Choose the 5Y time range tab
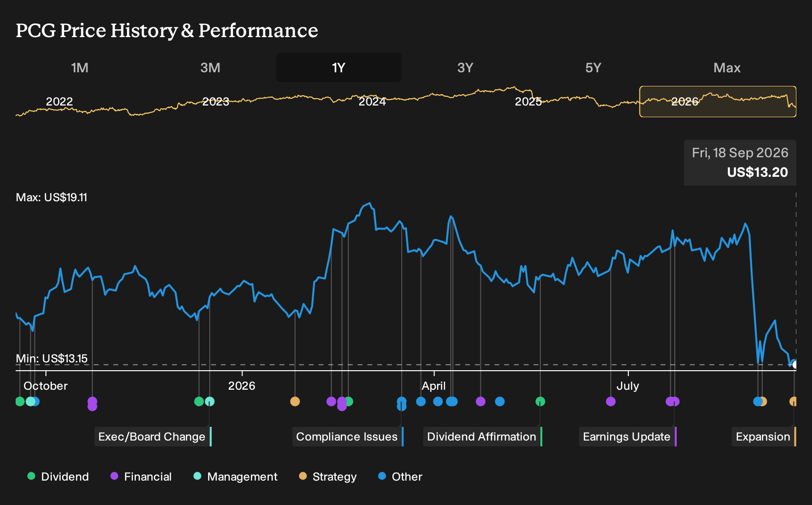The image size is (812, 505). coord(593,67)
